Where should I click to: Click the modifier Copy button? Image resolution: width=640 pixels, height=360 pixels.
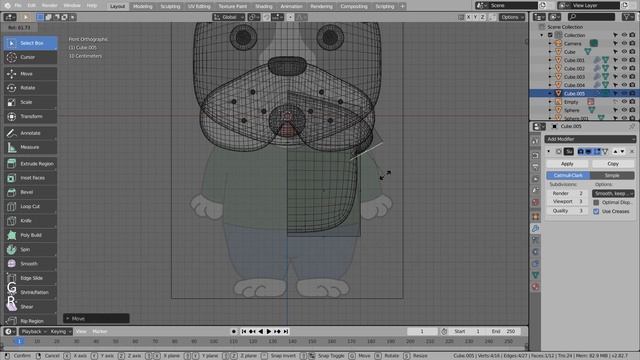click(x=613, y=164)
